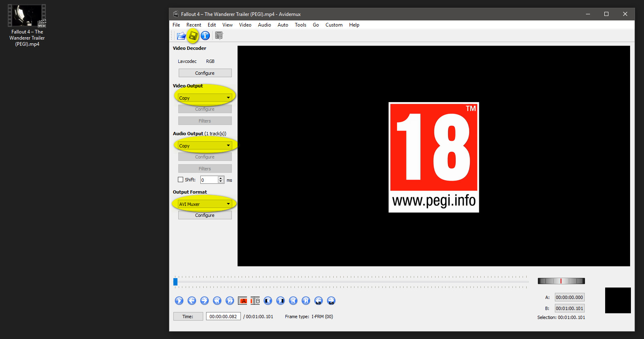
Task: Jump backward 60 seconds
Action: (319, 301)
